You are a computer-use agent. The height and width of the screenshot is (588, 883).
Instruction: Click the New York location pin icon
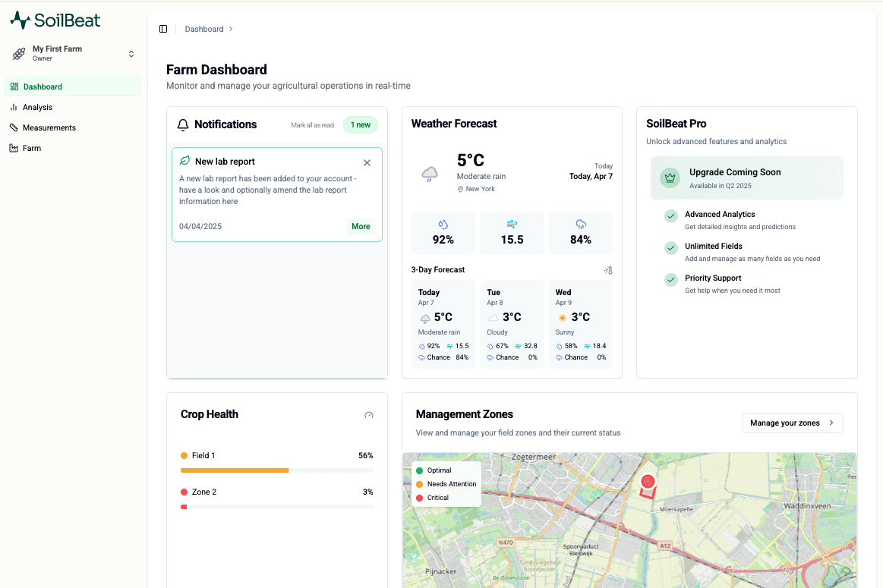pyautogui.click(x=460, y=189)
